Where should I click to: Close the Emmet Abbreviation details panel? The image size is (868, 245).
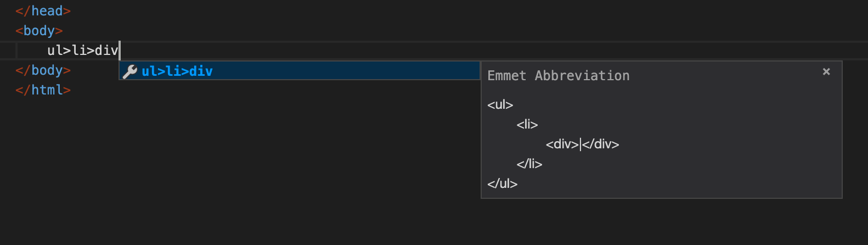pos(826,71)
